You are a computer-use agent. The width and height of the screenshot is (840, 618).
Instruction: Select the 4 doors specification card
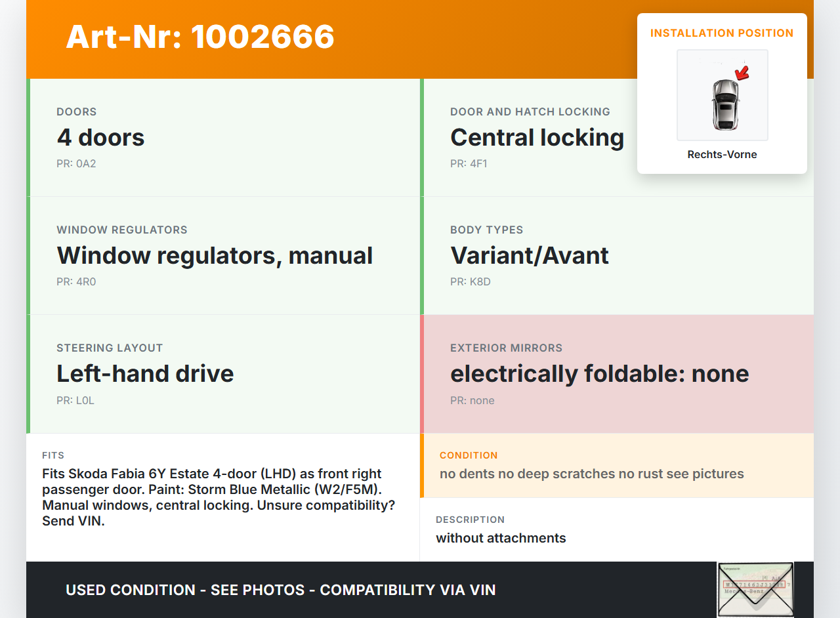click(x=223, y=138)
